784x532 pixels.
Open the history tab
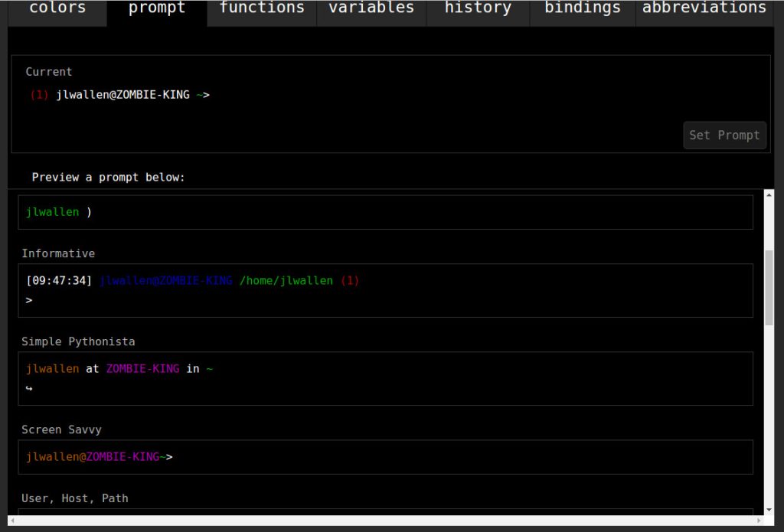coord(478,9)
